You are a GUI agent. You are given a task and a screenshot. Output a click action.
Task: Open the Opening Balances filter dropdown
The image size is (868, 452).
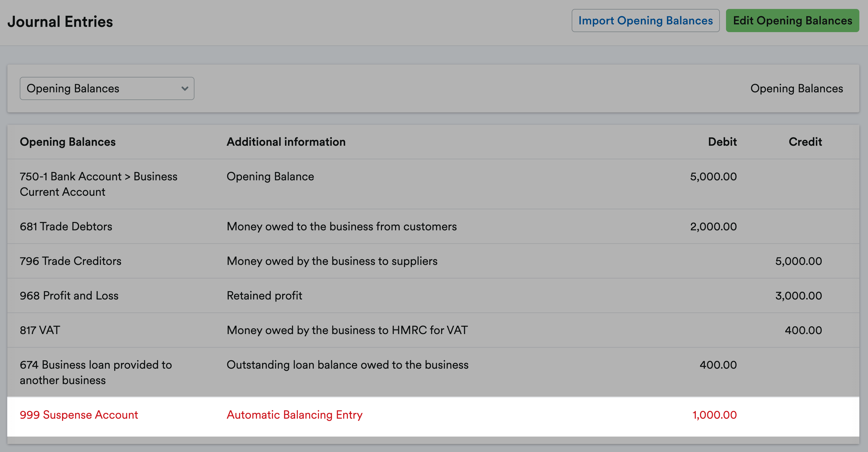click(x=107, y=88)
